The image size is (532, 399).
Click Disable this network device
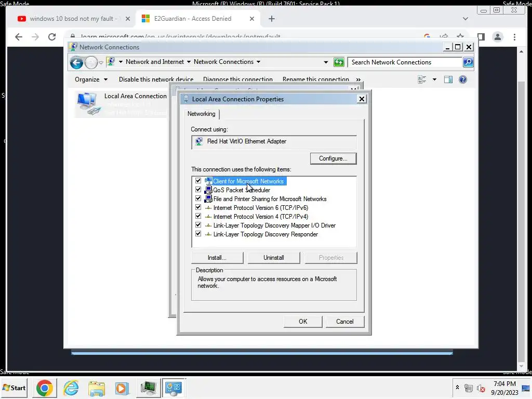pyautogui.click(x=156, y=79)
